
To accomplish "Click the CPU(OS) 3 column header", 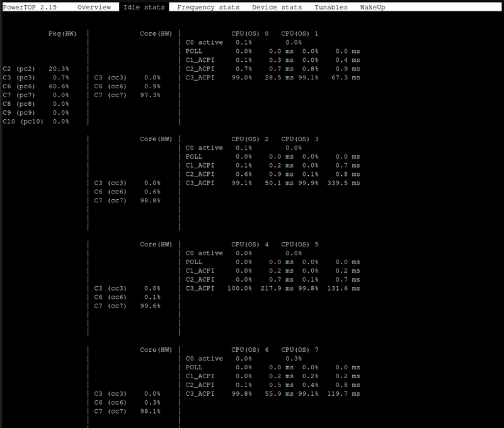I will 300,139.
